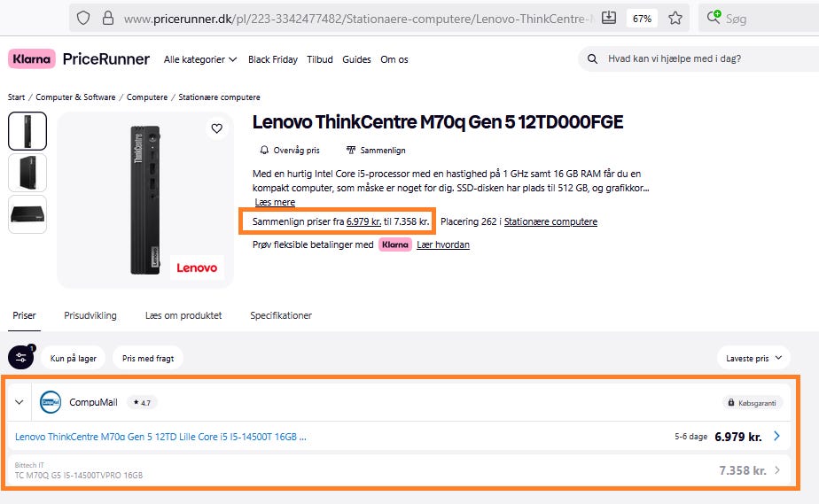Switch to the Specifikationer tab

click(x=281, y=315)
